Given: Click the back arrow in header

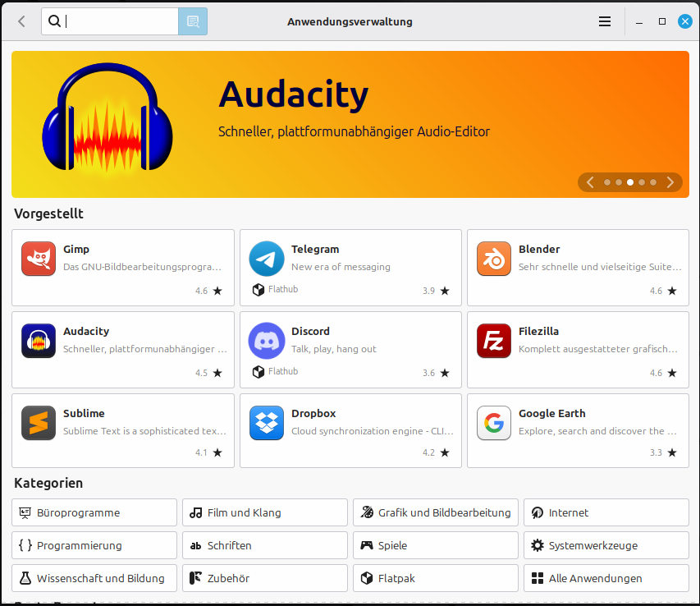Looking at the screenshot, I should click(x=21, y=21).
